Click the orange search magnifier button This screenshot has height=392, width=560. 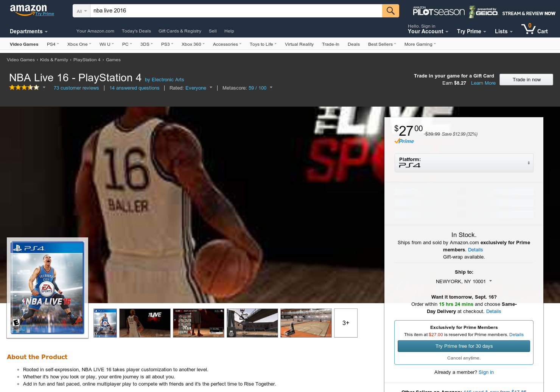(x=390, y=11)
